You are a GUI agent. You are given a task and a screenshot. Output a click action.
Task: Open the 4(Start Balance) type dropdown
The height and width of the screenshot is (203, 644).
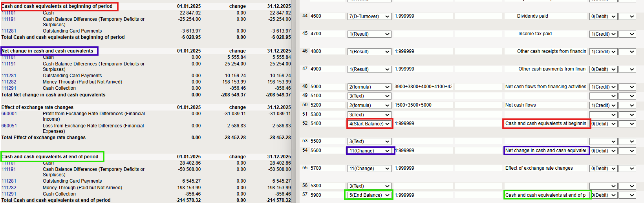point(369,124)
